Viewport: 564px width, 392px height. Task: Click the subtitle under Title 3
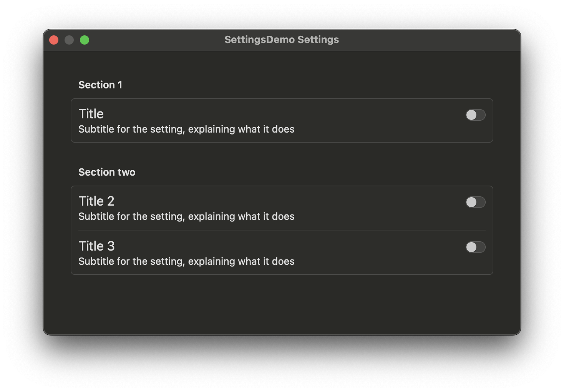click(x=186, y=261)
